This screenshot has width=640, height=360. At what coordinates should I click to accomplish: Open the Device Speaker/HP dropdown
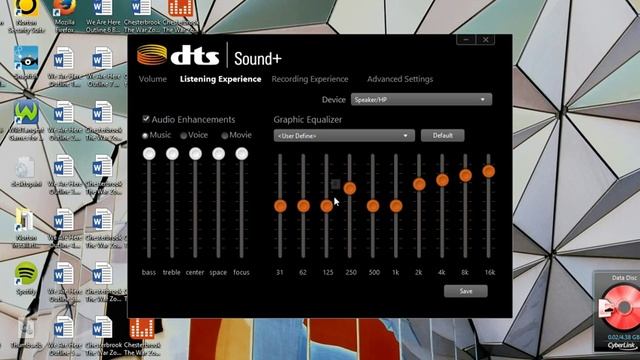coord(421,100)
